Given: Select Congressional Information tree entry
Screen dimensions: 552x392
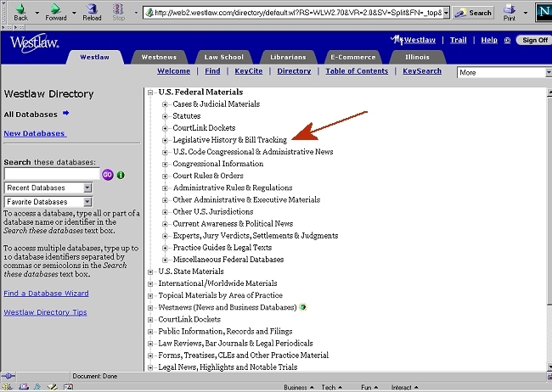Looking at the screenshot, I should 218,164.
